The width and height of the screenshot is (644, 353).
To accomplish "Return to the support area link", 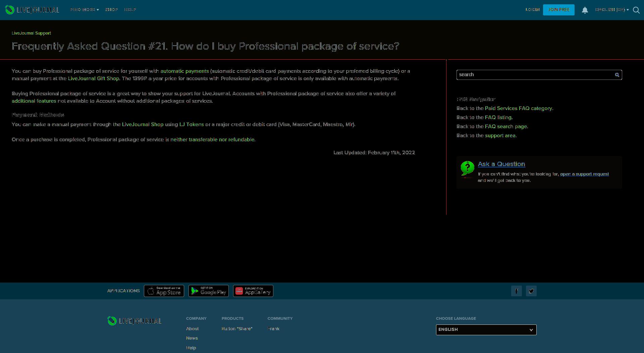I will pyautogui.click(x=500, y=136).
